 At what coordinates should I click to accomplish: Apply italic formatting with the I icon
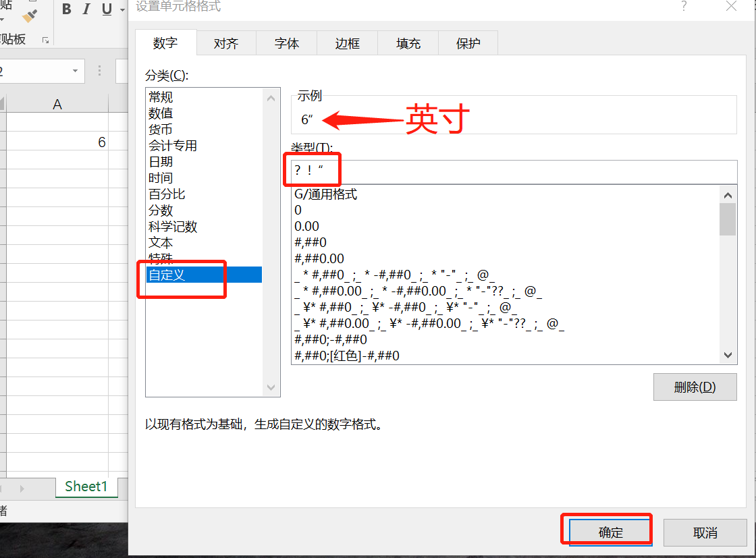85,9
